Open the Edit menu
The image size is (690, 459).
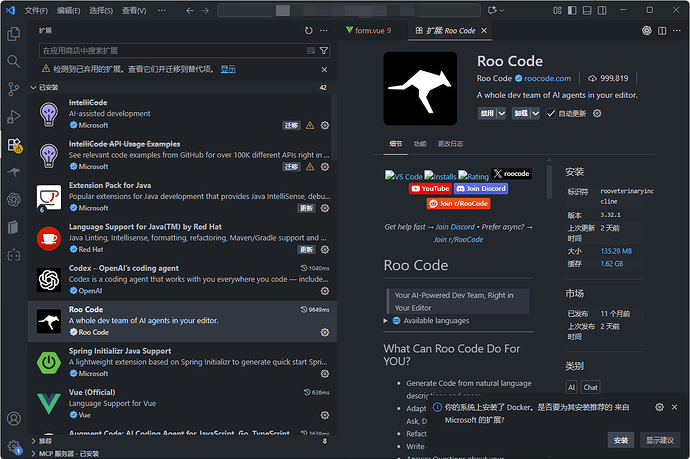click(69, 11)
